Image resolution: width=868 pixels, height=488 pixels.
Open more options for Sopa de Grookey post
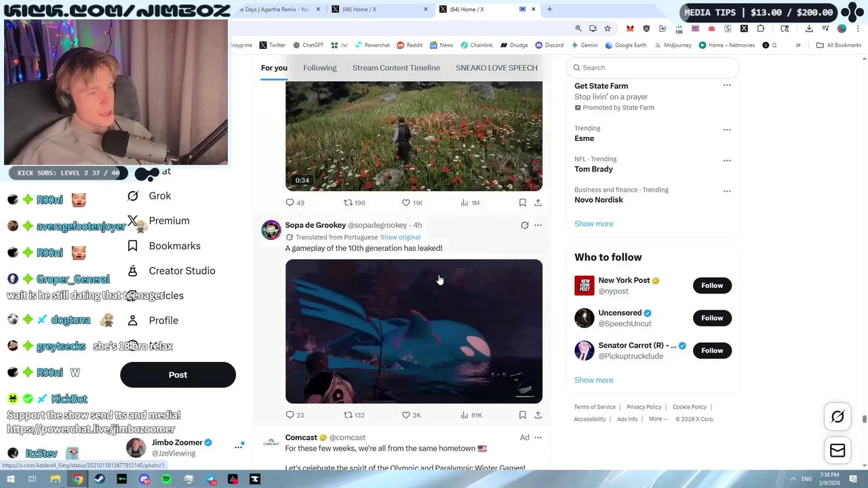(x=538, y=225)
